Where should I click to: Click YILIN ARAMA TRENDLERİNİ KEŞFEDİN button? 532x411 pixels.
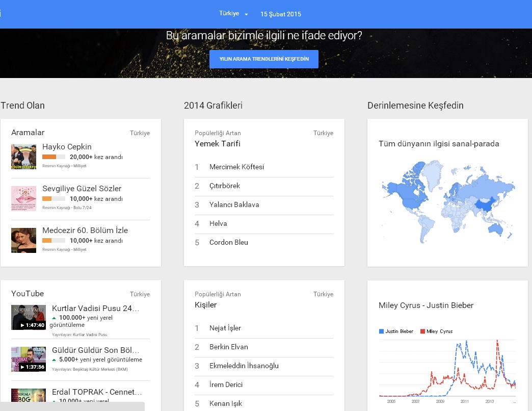[x=264, y=59]
